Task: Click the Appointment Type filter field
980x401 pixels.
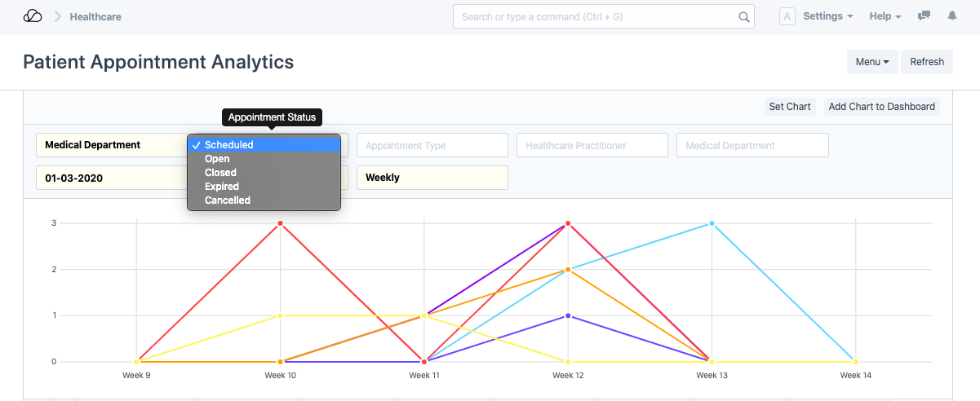Action: [432, 145]
